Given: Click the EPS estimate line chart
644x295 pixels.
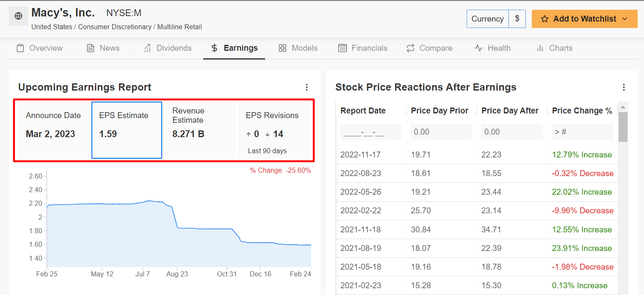Looking at the screenshot, I should pos(179,233).
